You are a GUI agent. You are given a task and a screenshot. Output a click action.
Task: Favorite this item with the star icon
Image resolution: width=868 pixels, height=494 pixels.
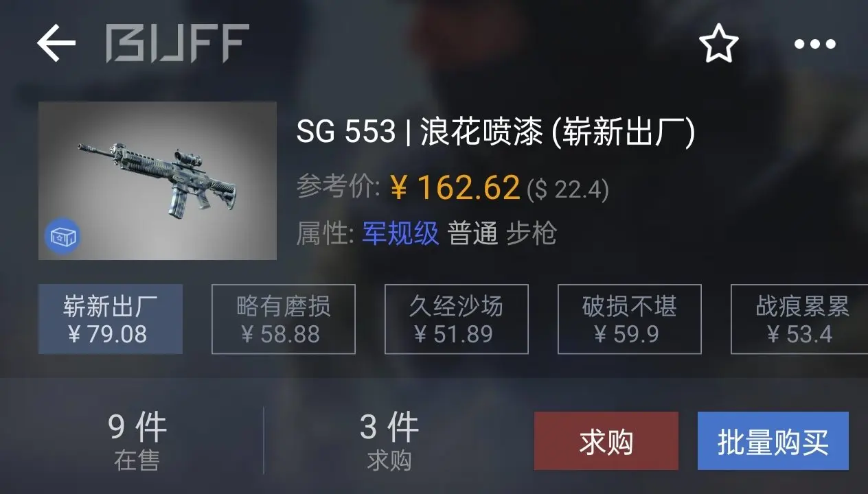[718, 43]
